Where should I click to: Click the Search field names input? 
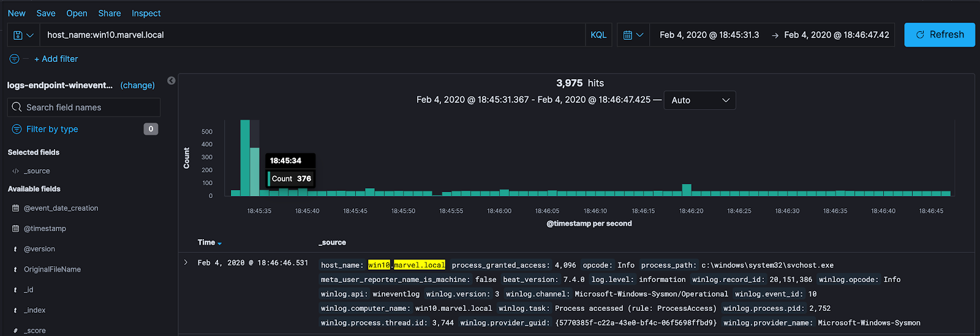point(84,107)
